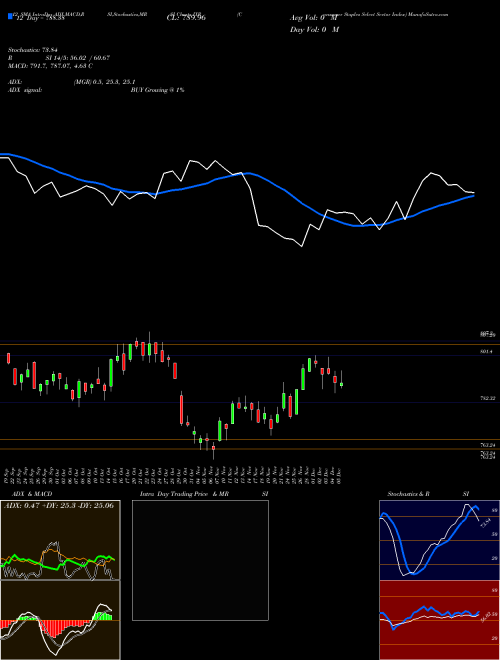
Task: Click the lowest red candlestick in early November
Action: coord(213,448)
